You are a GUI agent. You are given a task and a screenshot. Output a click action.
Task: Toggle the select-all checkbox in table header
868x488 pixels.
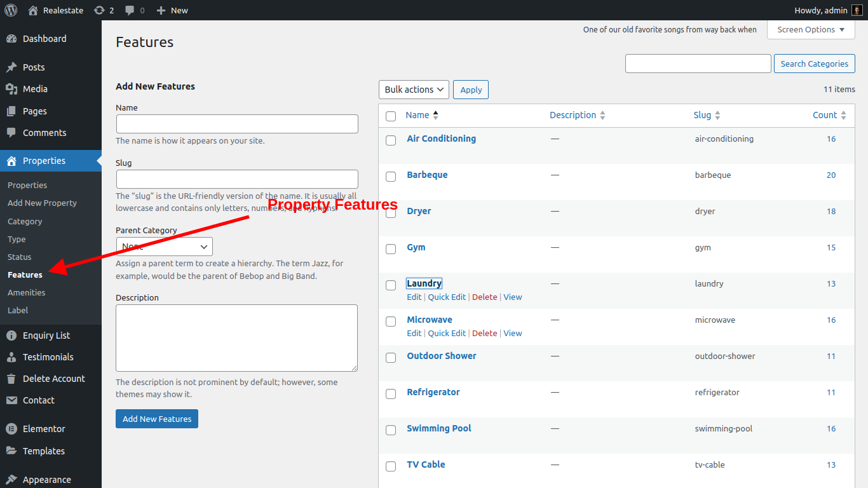[391, 116]
